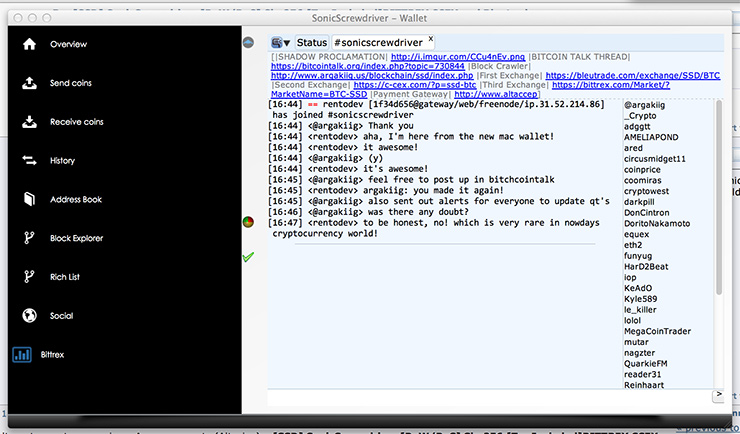Select user le_killer in nick list
Screen dimensions: 740x434
click(640, 310)
